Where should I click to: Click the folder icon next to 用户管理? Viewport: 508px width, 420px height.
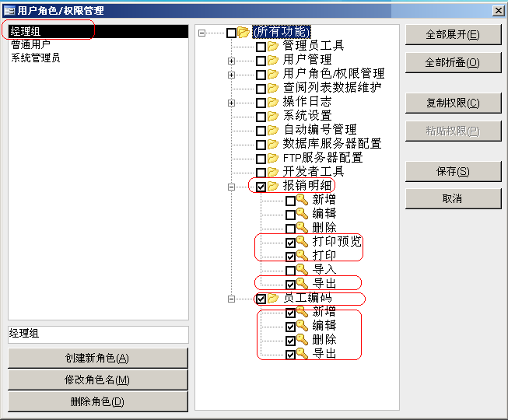(273, 60)
